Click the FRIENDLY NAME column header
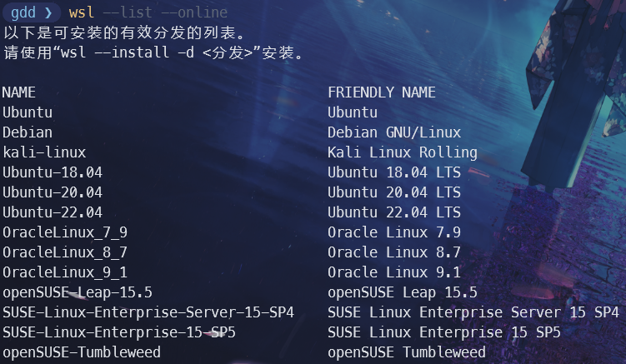This screenshot has height=364, width=626. click(x=382, y=92)
